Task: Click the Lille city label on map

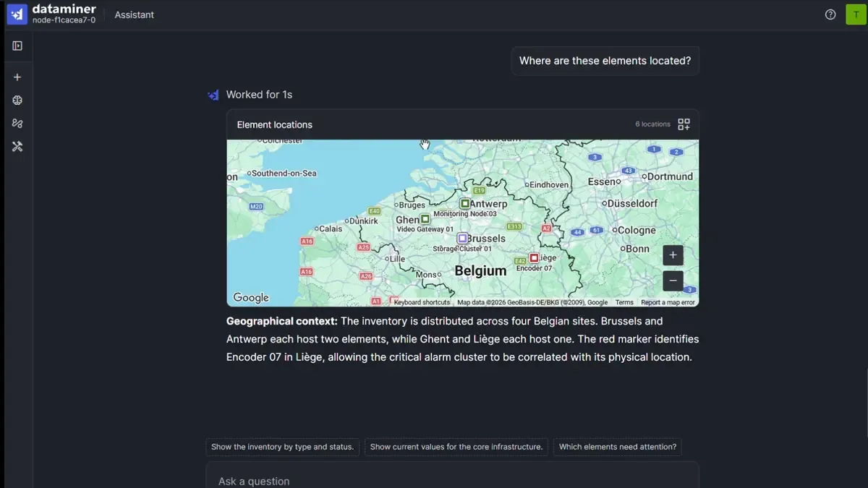Action: (397, 259)
